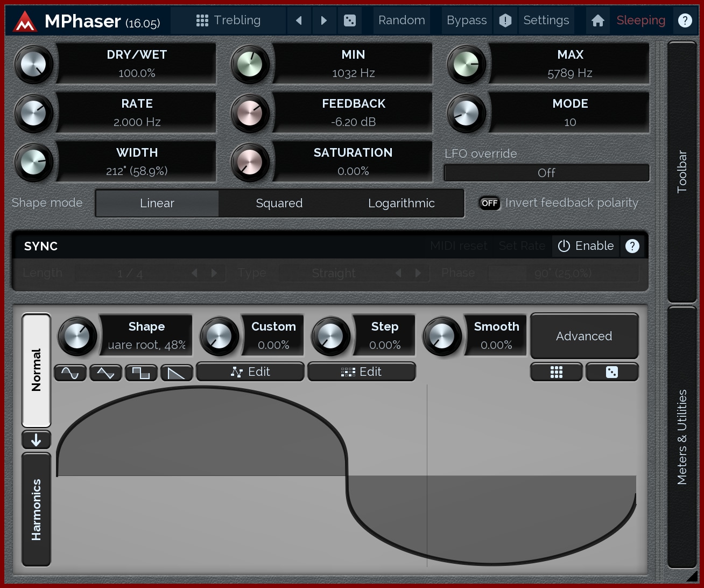704x588 pixels.
Task: Click the DRY/WET knob
Action: [33, 64]
